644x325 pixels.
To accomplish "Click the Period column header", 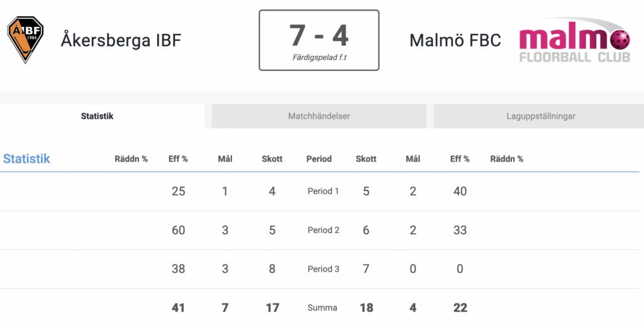I will pyautogui.click(x=319, y=159).
